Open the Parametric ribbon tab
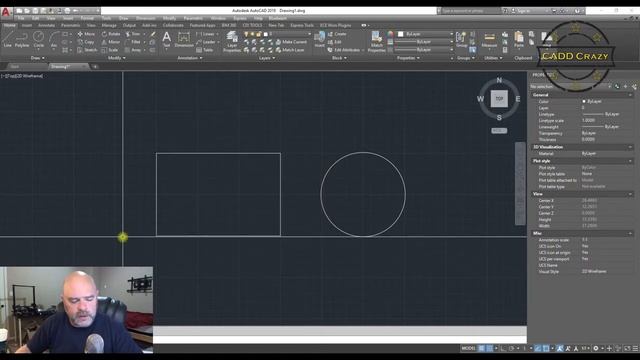Viewport: 640px width, 360px height. pyautogui.click(x=70, y=25)
